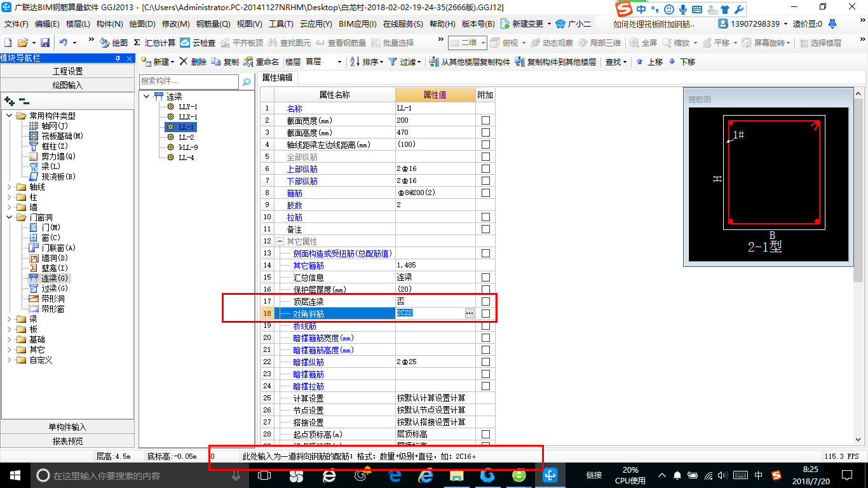Open the 过滤 filter dropdown

click(x=404, y=62)
